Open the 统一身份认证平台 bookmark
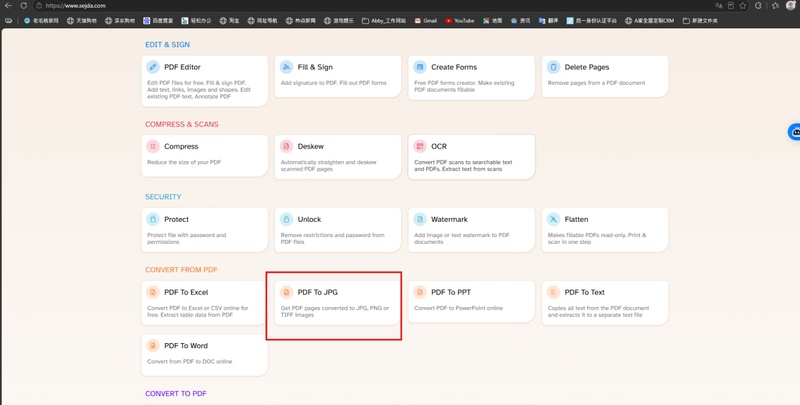 (592, 21)
